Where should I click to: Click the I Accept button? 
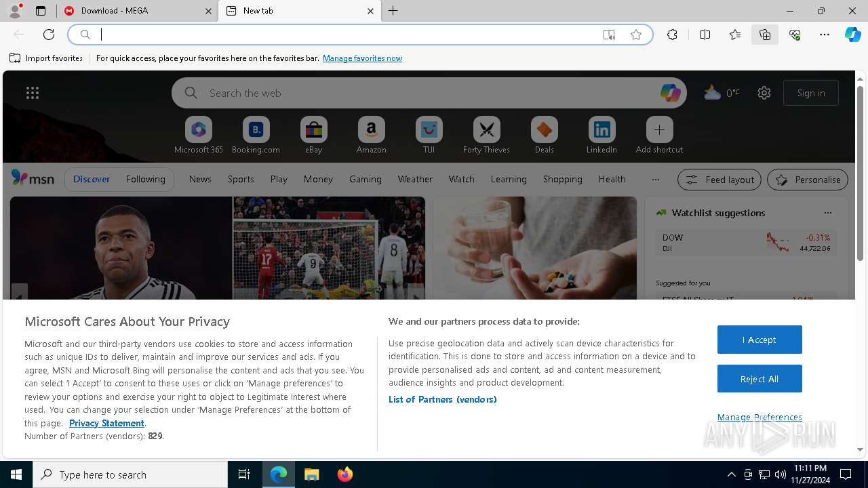pyautogui.click(x=759, y=340)
